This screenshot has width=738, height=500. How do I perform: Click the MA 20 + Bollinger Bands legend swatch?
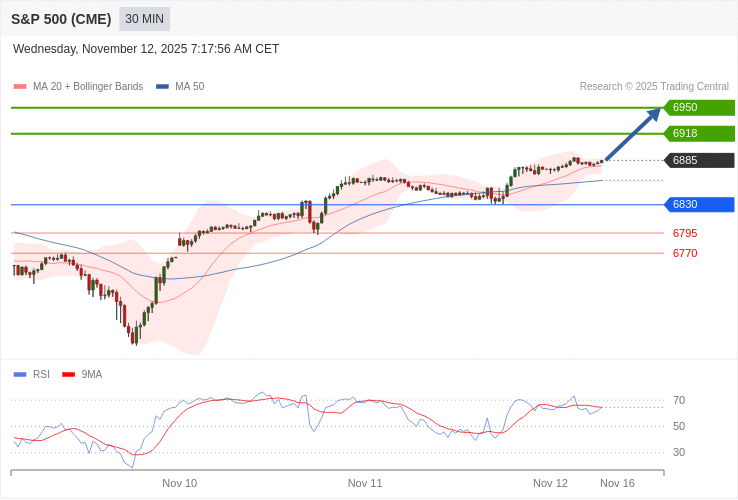point(20,87)
